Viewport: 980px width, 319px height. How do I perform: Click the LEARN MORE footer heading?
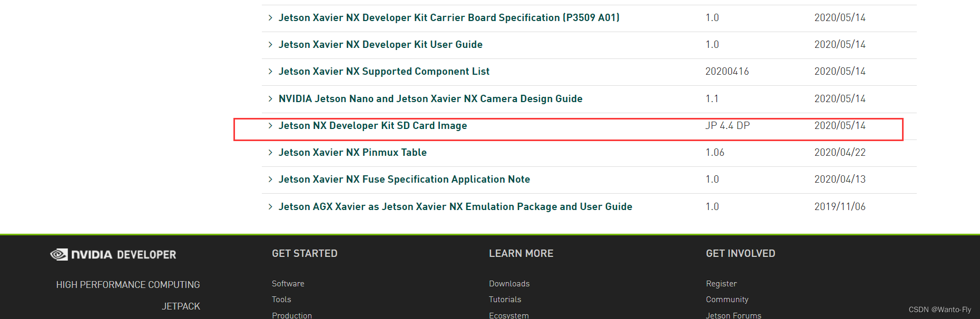521,254
